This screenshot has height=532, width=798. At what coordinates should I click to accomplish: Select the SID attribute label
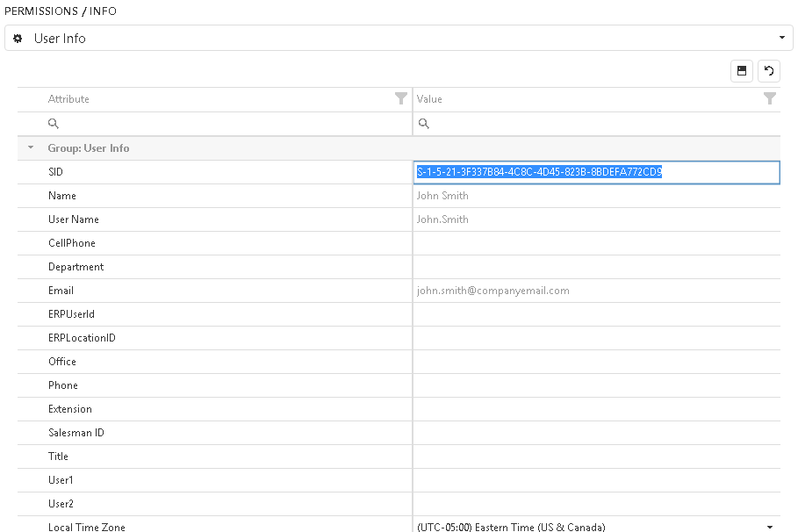[x=55, y=172]
